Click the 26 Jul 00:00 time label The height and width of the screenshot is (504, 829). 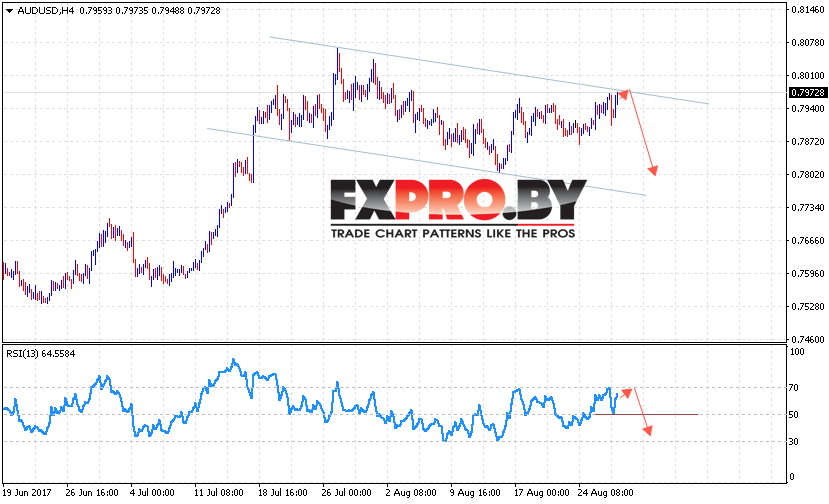click(x=347, y=493)
